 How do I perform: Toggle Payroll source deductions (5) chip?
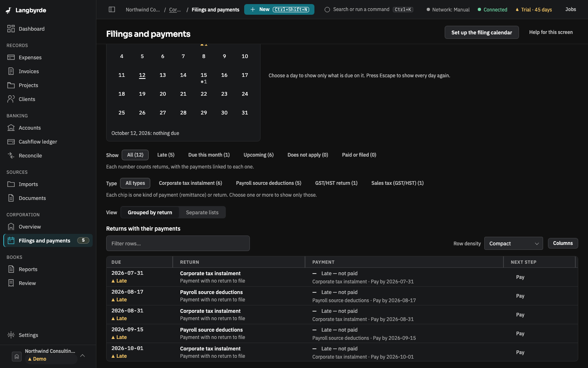point(269,183)
